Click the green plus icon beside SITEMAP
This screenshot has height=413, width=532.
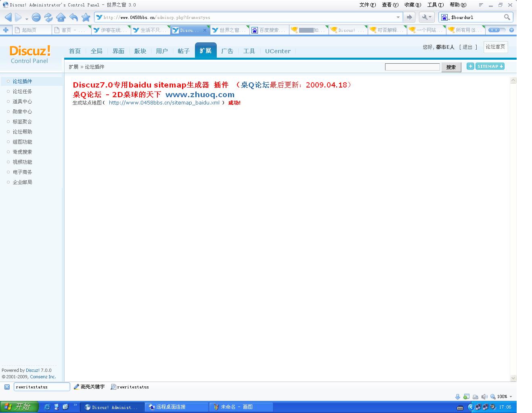[x=470, y=66]
